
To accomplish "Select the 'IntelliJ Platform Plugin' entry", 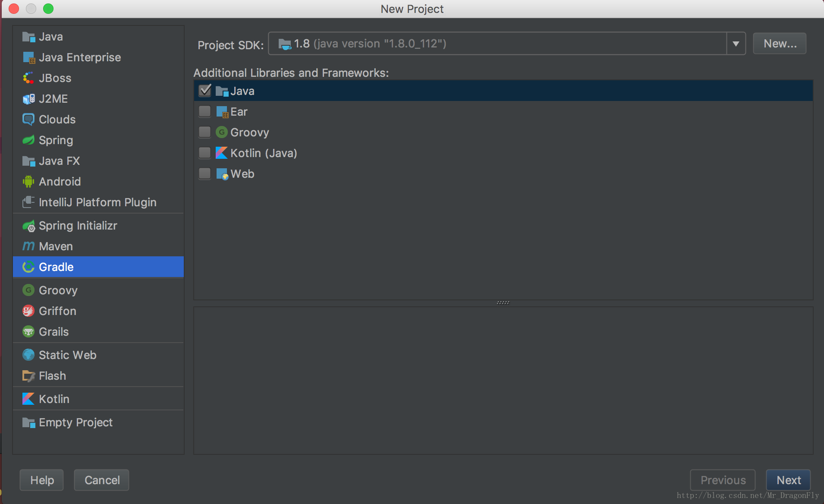I will (x=98, y=202).
